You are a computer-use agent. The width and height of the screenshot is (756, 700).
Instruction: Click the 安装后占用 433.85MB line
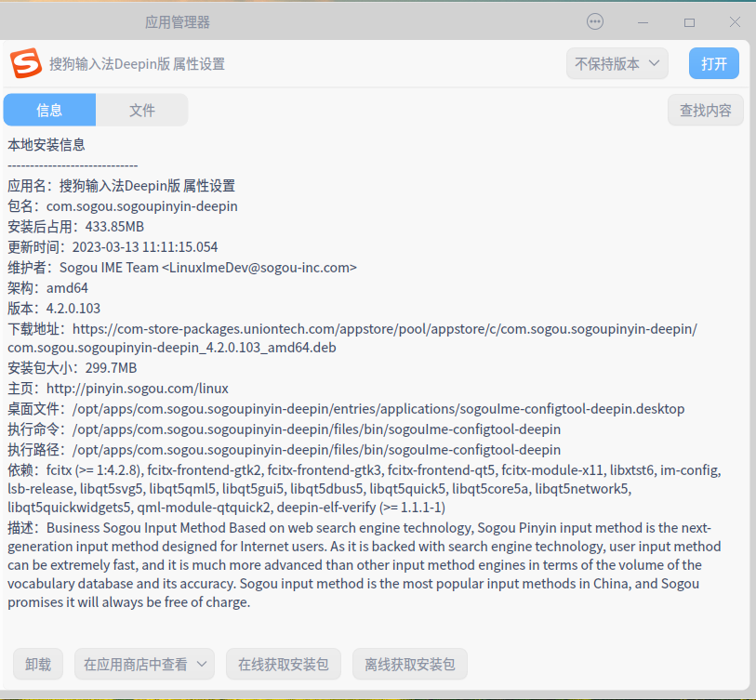click(75, 227)
